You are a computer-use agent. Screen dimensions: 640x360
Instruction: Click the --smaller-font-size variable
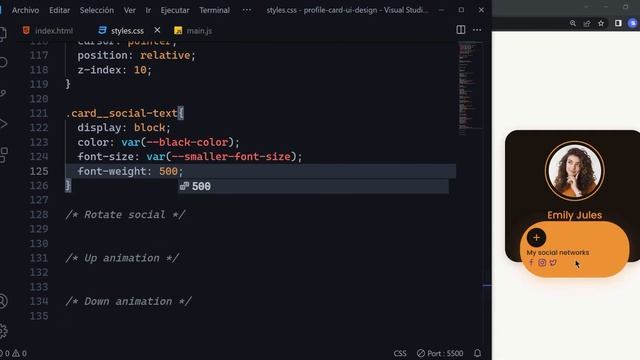(x=231, y=157)
